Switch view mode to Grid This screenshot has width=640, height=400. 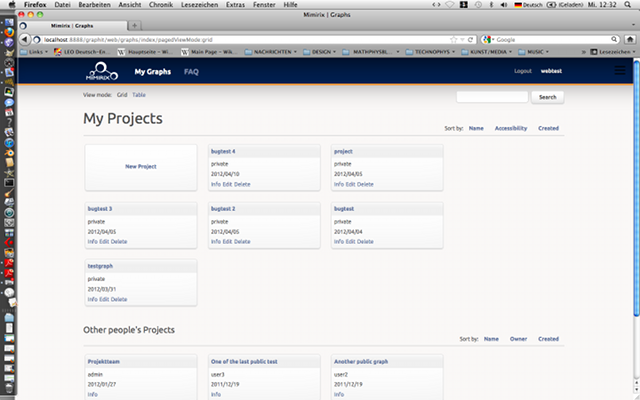tap(122, 95)
